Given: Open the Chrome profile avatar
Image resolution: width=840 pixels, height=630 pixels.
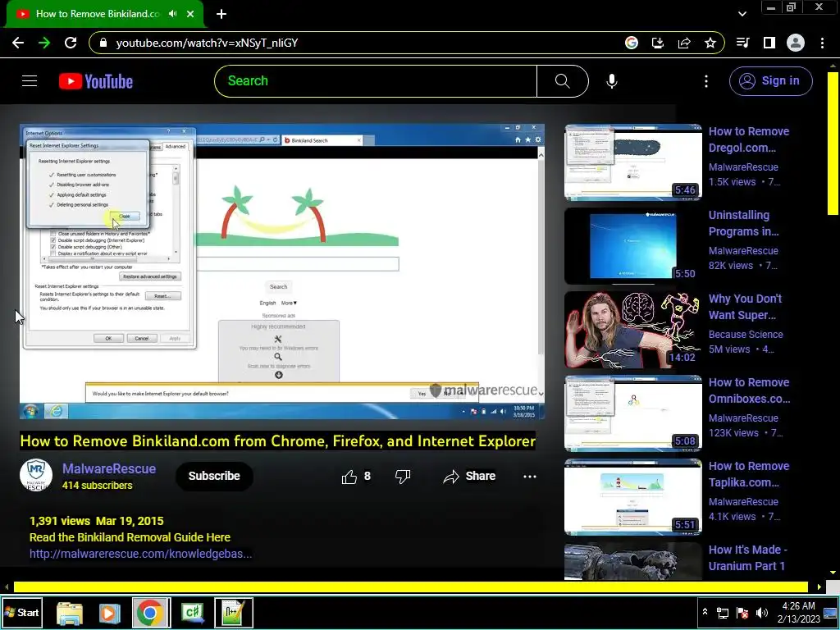Looking at the screenshot, I should pyautogui.click(x=796, y=43).
